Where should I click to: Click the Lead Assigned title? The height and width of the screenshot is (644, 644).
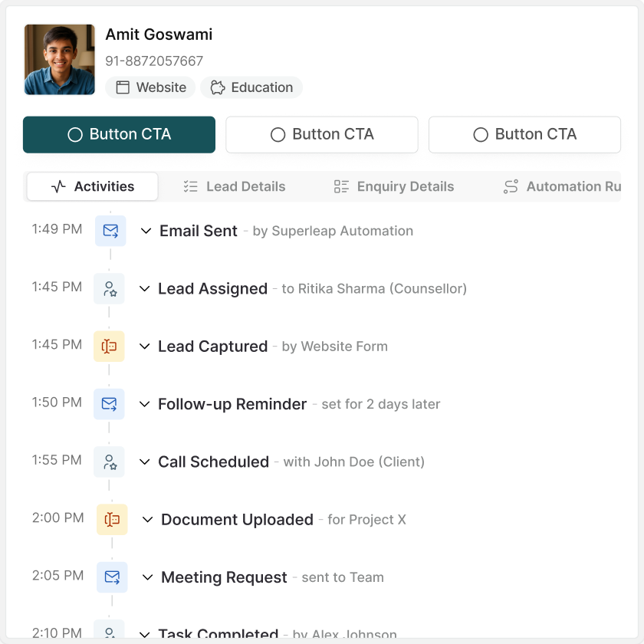pyautogui.click(x=213, y=289)
